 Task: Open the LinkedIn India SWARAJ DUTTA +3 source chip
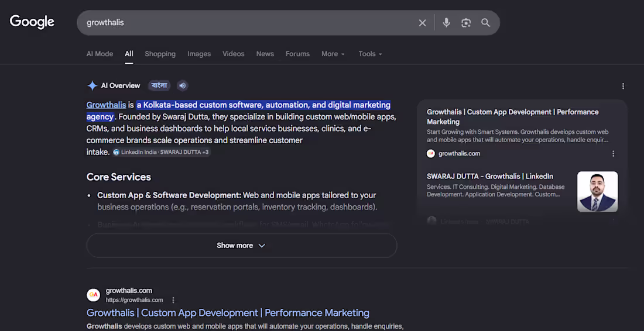(x=162, y=152)
